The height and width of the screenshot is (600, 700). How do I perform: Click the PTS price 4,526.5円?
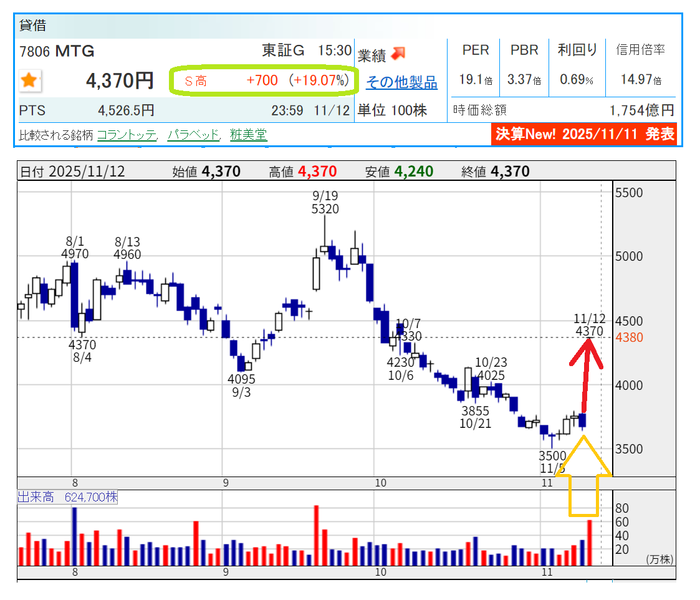click(126, 111)
